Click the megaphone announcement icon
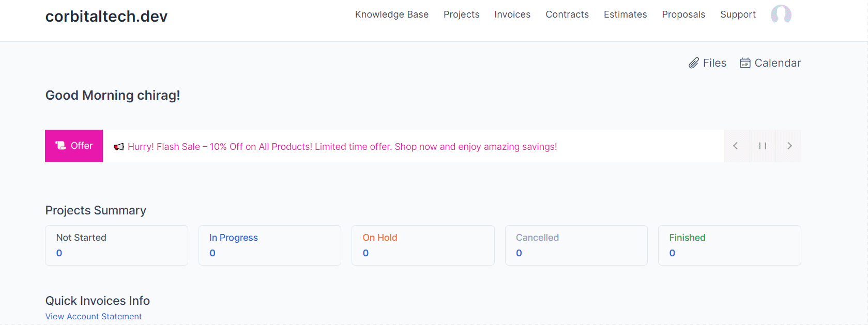868x325 pixels. coord(119,147)
